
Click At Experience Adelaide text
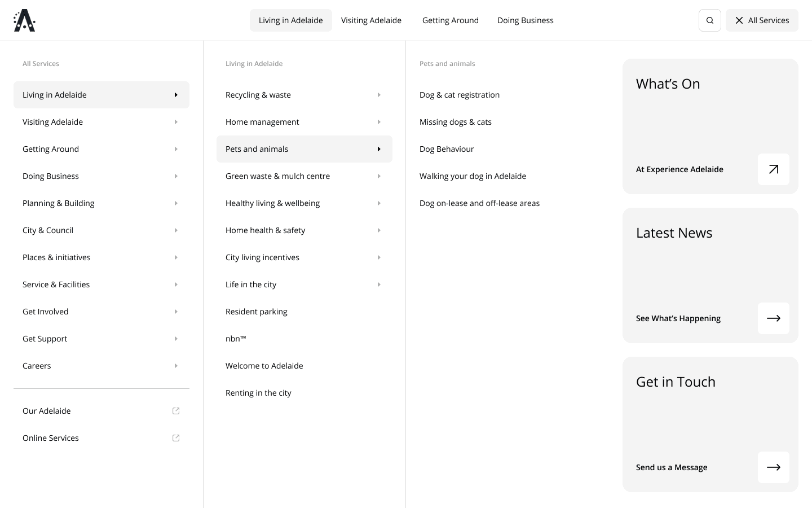(x=679, y=169)
